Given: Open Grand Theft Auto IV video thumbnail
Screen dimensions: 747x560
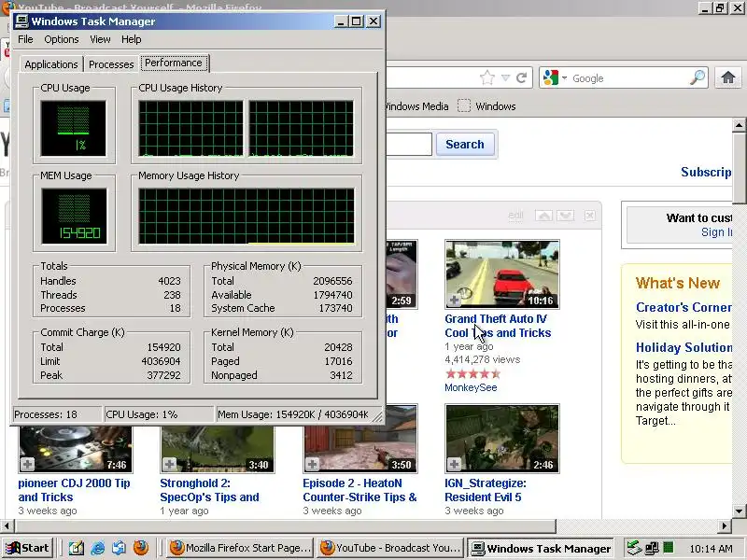Looking at the screenshot, I should coord(502,274).
